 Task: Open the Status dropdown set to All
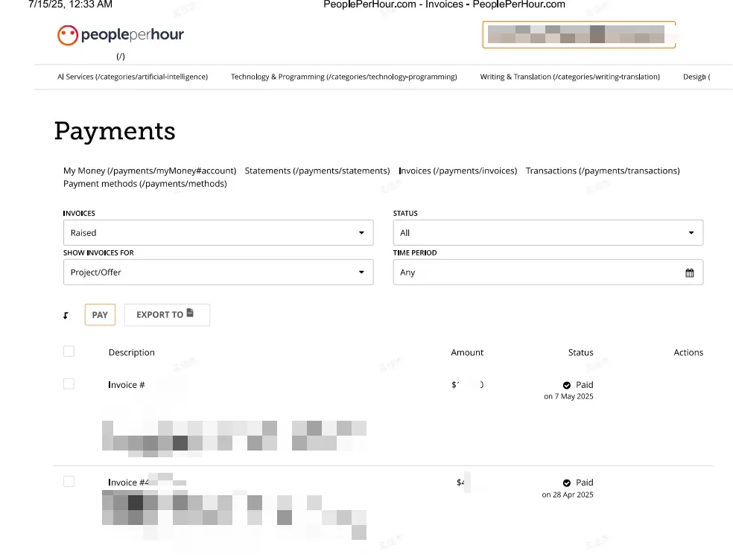[x=548, y=233]
